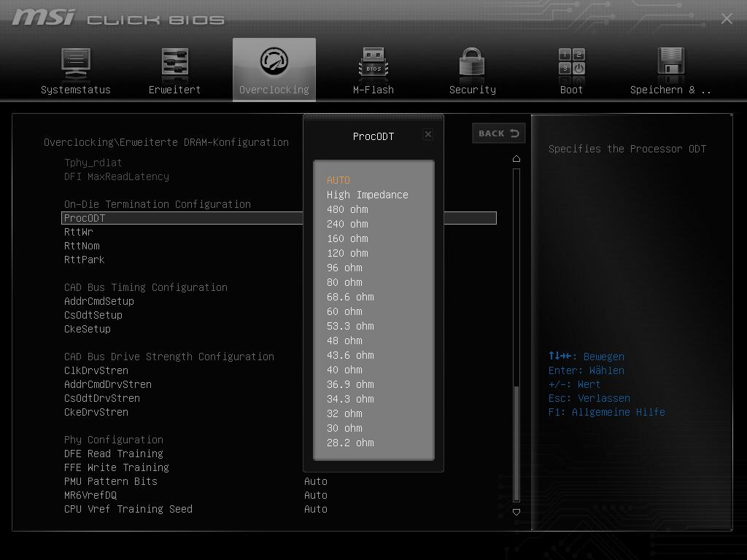The height and width of the screenshot is (560, 747).
Task: Close the ProcODT popup with X
Action: (x=427, y=134)
